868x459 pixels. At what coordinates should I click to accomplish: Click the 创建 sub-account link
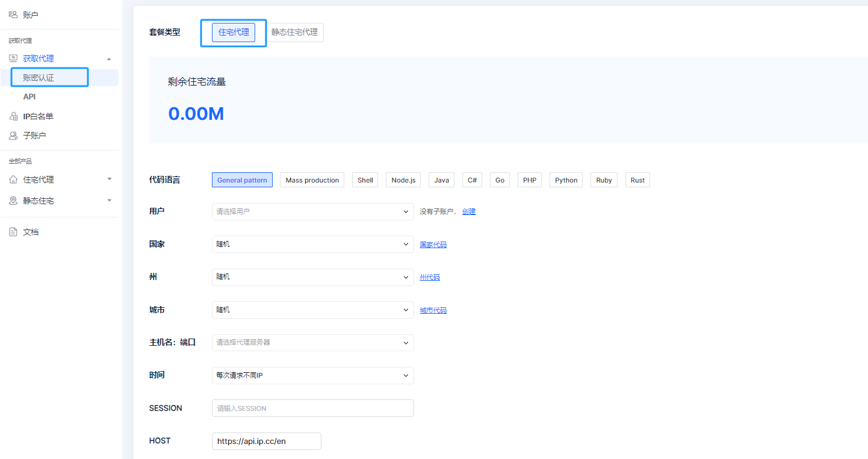[468, 211]
